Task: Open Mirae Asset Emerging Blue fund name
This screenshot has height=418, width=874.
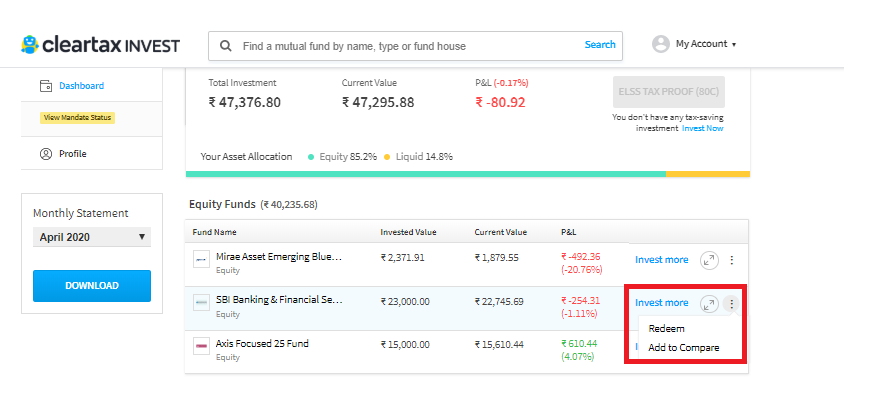Action: click(x=279, y=257)
